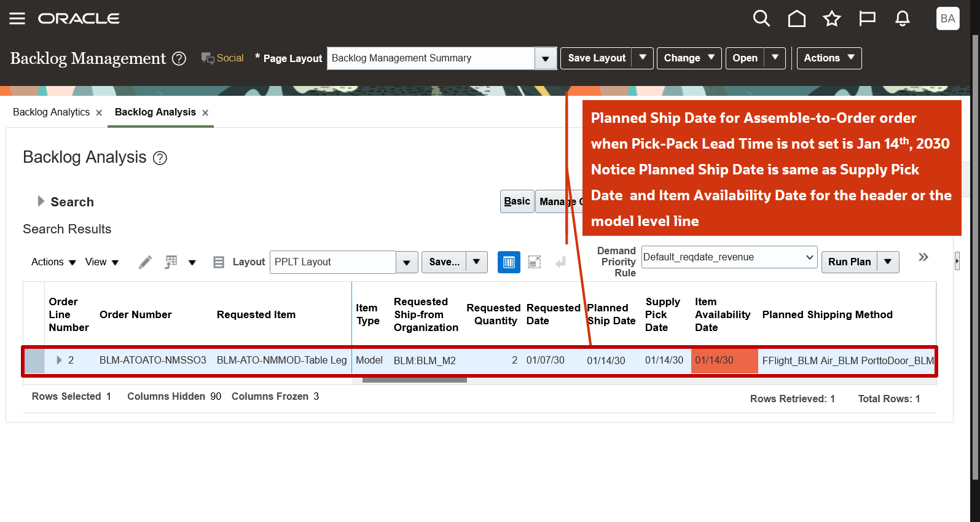
Task: Expand the format columns dropdown arrow
Action: pyautogui.click(x=192, y=263)
